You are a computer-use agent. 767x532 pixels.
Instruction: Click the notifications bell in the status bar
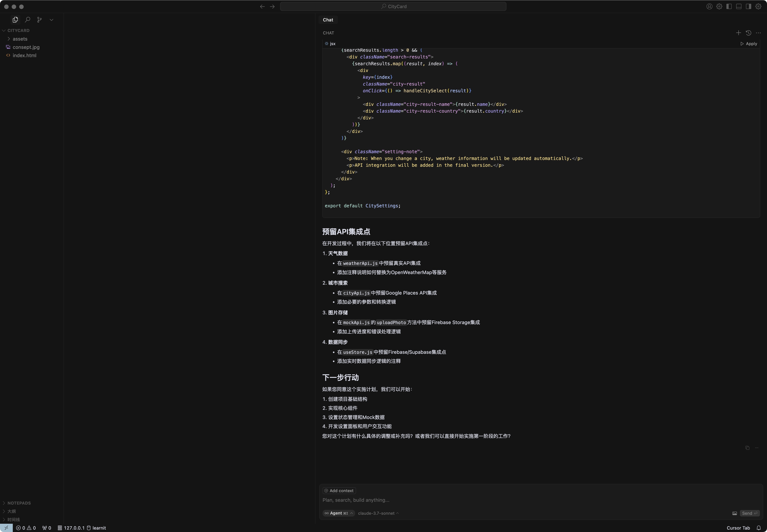point(759,528)
